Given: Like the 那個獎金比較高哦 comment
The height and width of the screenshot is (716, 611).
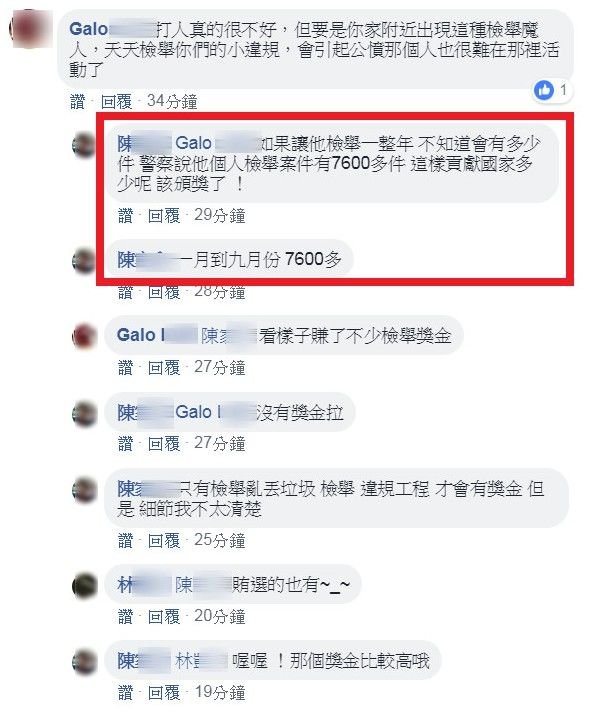Looking at the screenshot, I should (125, 692).
